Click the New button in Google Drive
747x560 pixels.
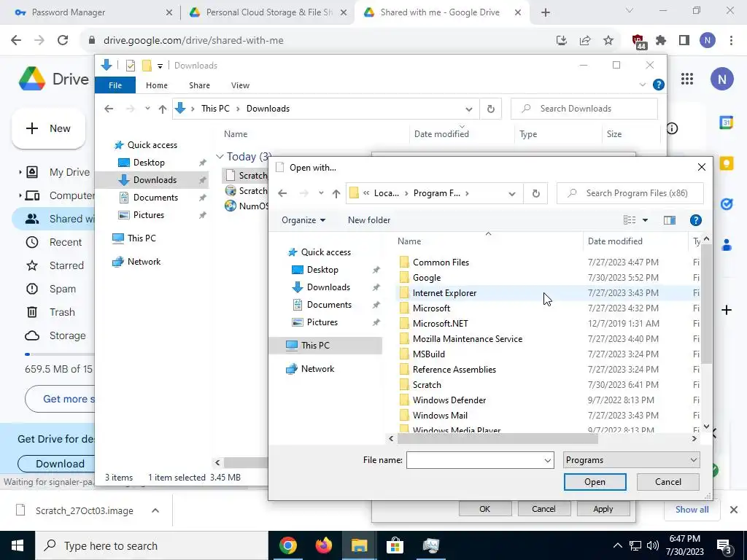coord(49,128)
